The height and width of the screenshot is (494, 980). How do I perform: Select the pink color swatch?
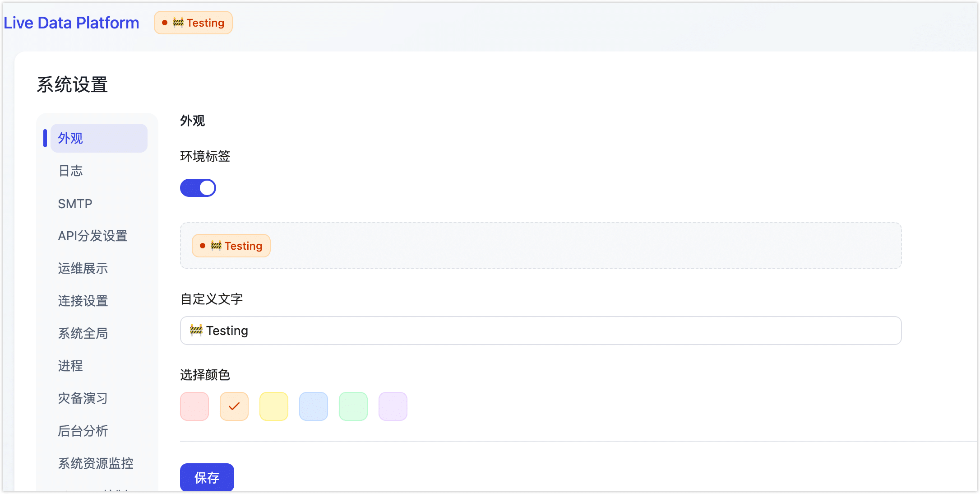click(x=194, y=406)
